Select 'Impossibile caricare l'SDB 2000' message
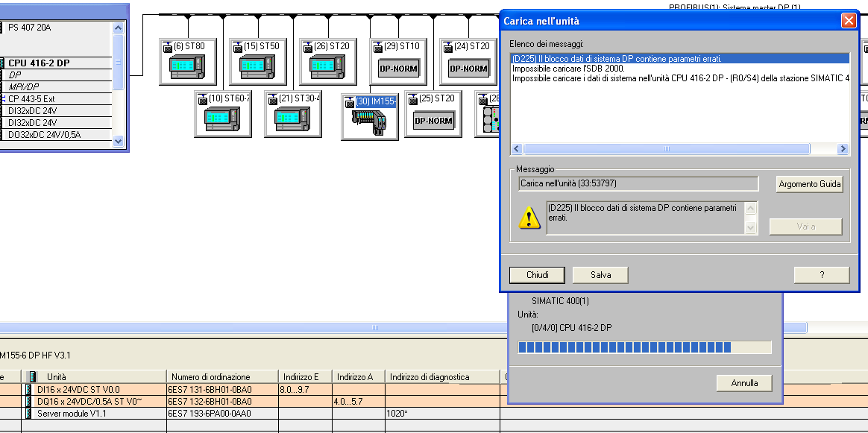Image resolution: width=868 pixels, height=433 pixels. point(568,68)
